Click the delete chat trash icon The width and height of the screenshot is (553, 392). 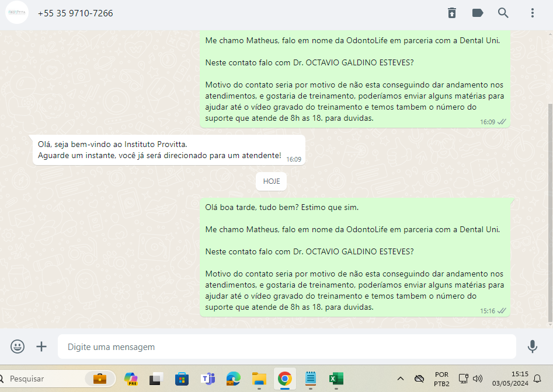[x=452, y=13]
